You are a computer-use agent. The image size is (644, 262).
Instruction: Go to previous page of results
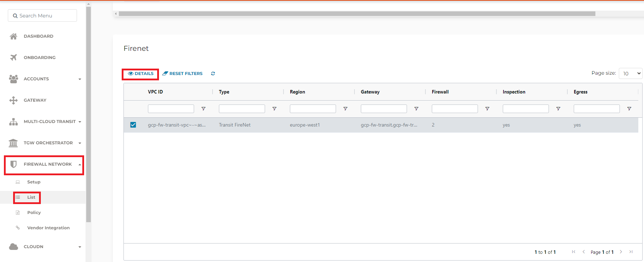click(x=584, y=252)
